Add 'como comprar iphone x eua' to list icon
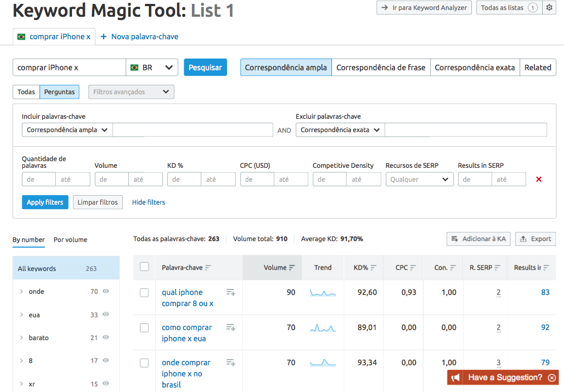564x392 pixels. pos(230,327)
